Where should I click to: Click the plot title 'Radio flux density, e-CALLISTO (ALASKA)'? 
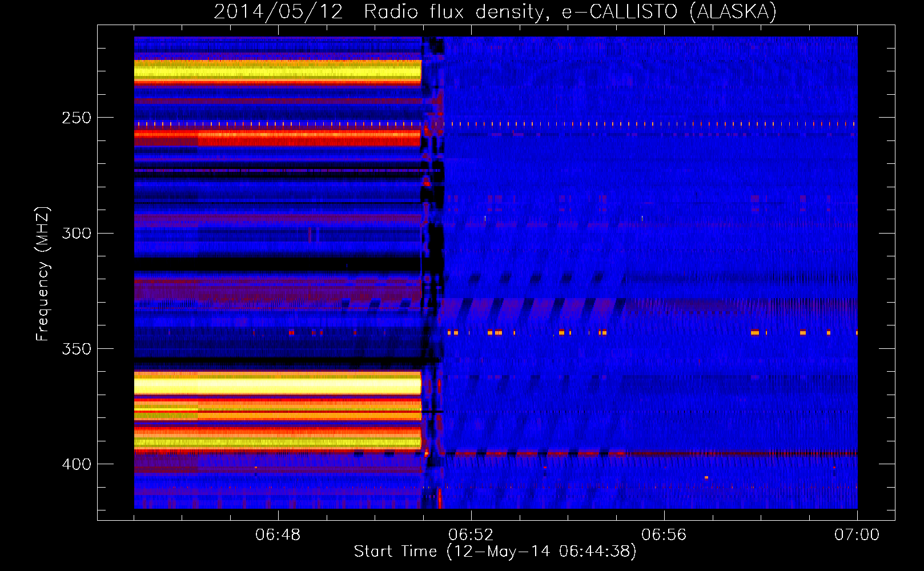[x=570, y=12]
